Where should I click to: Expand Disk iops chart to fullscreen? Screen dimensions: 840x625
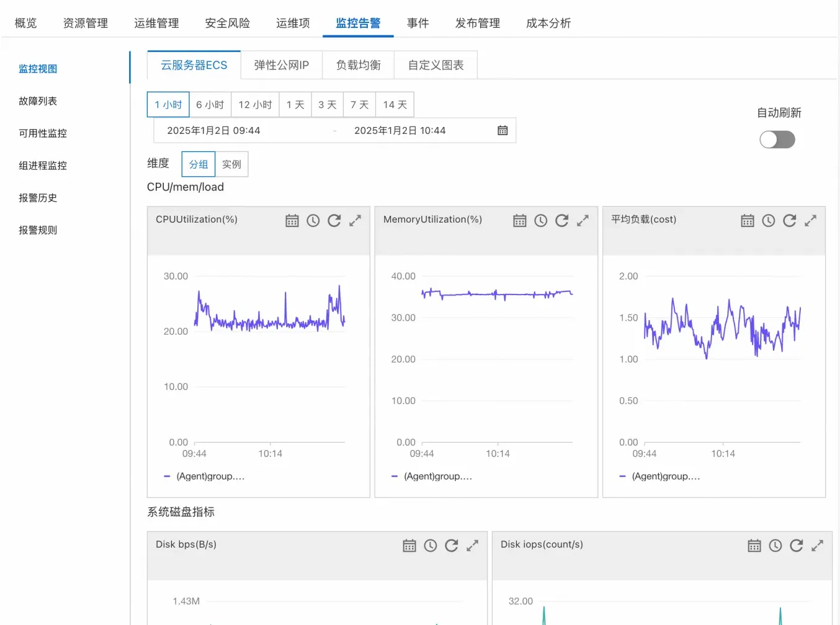click(x=817, y=546)
